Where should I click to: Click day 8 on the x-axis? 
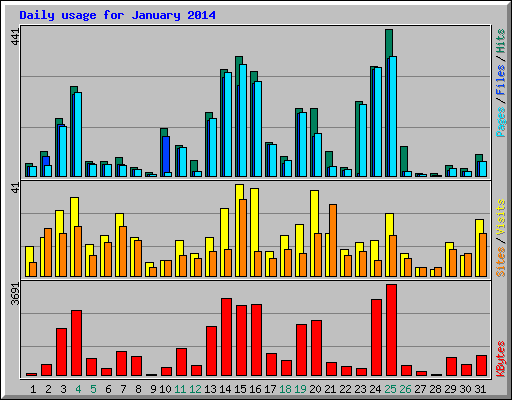[138, 389]
